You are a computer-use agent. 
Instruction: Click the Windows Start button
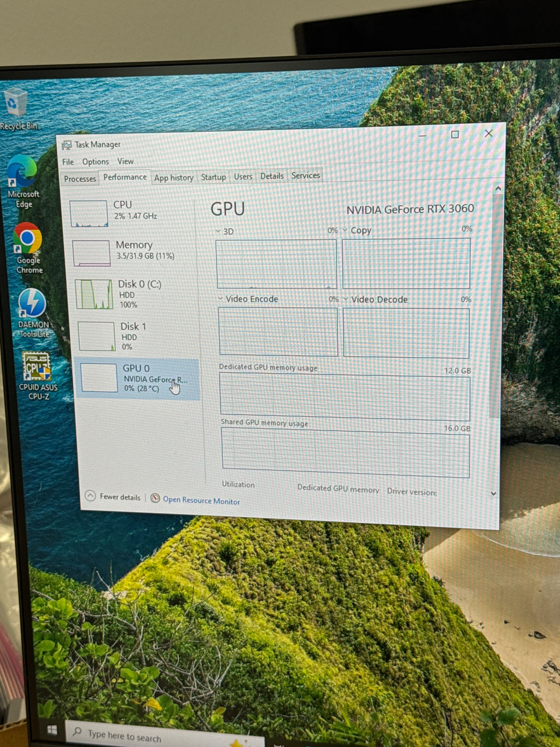[x=52, y=731]
